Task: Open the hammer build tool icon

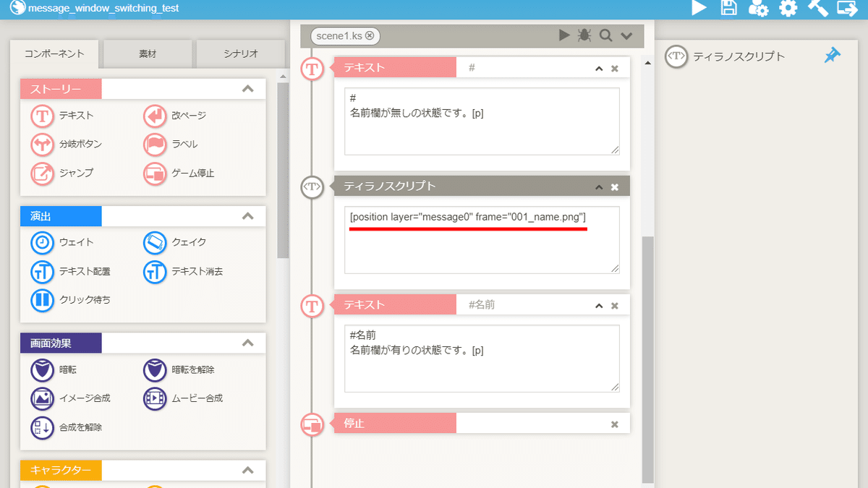Action: [x=817, y=8]
